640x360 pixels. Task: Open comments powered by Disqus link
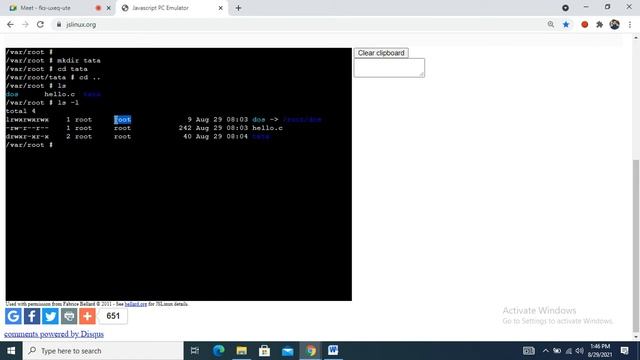54,334
